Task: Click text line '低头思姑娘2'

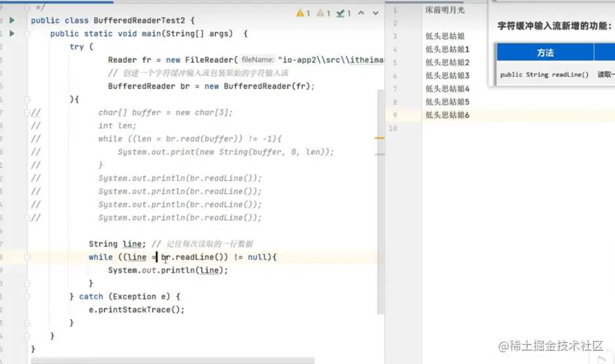Action: pos(447,62)
